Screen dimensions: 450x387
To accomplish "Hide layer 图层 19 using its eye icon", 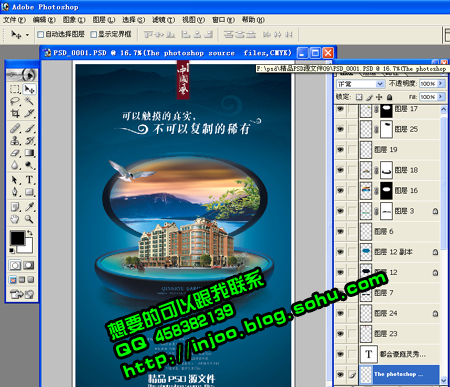I will (340, 149).
